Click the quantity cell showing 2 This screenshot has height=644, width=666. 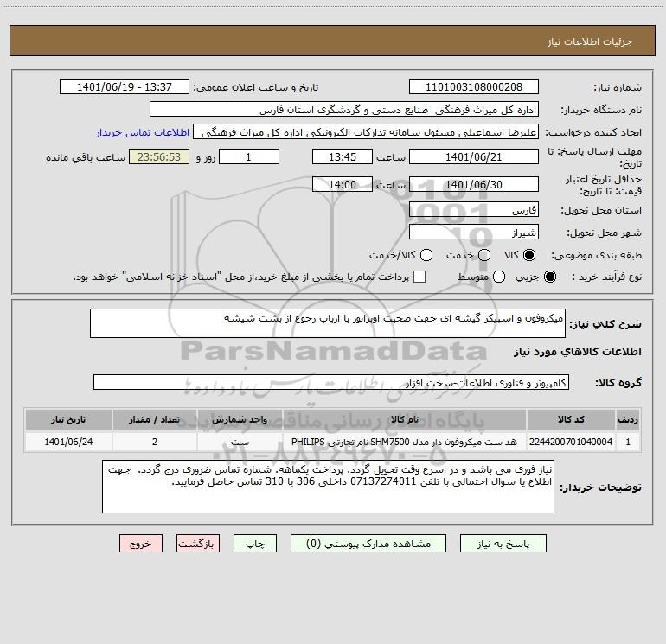click(x=155, y=442)
